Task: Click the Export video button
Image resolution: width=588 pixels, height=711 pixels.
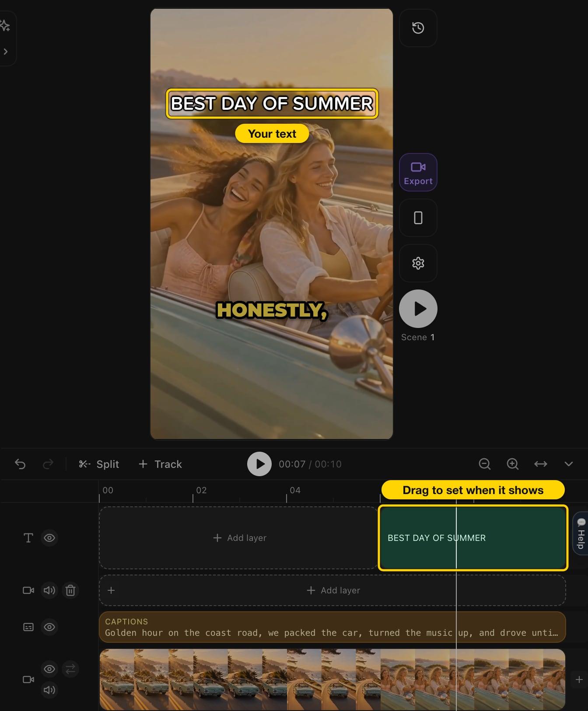Action: [418, 172]
